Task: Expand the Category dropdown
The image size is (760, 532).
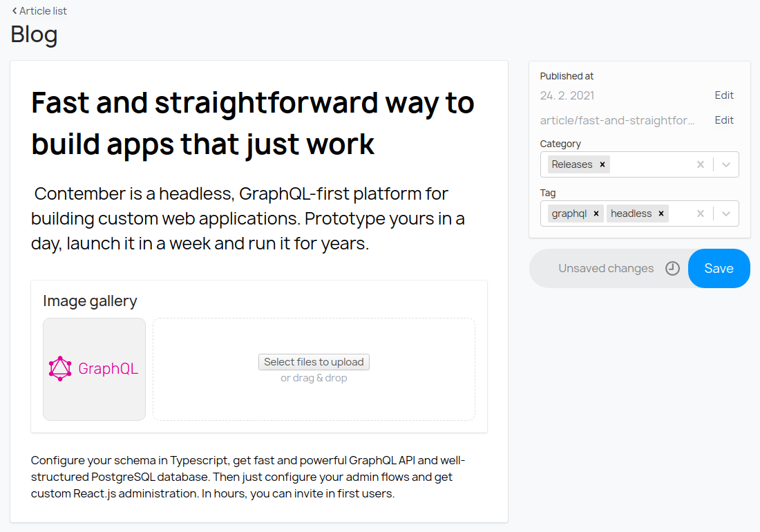Action: click(x=726, y=164)
